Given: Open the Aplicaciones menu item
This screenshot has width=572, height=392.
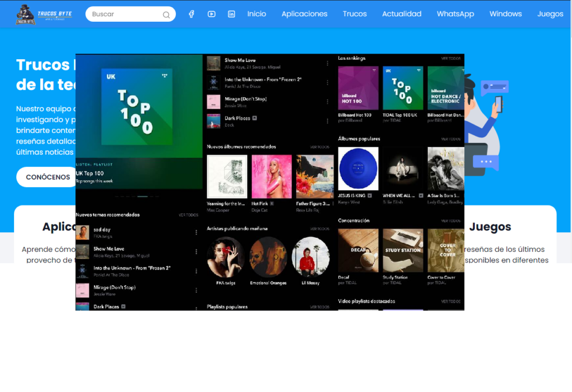Looking at the screenshot, I should click(x=304, y=14).
